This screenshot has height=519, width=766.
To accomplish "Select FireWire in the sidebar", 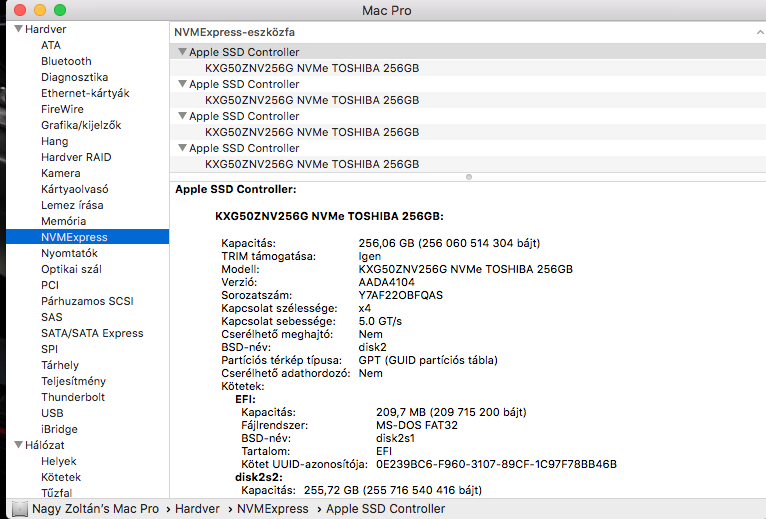I will click(x=63, y=109).
